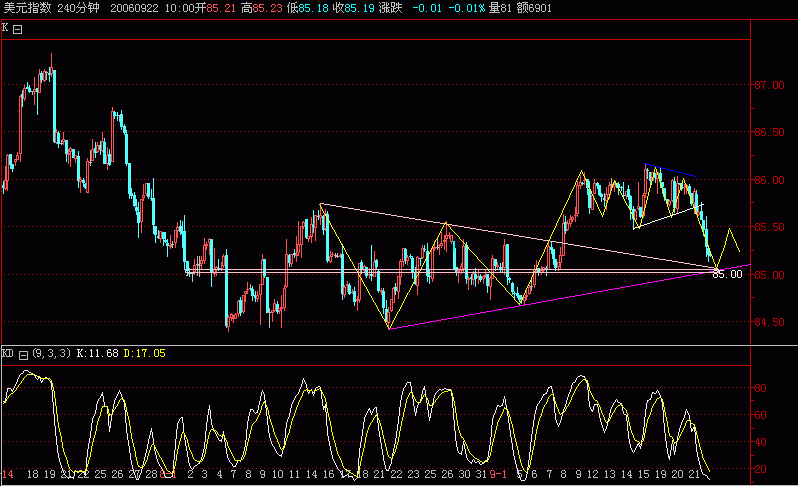The image size is (798, 486).
Task: Click the 20 level on KD axis
Action: pos(760,469)
